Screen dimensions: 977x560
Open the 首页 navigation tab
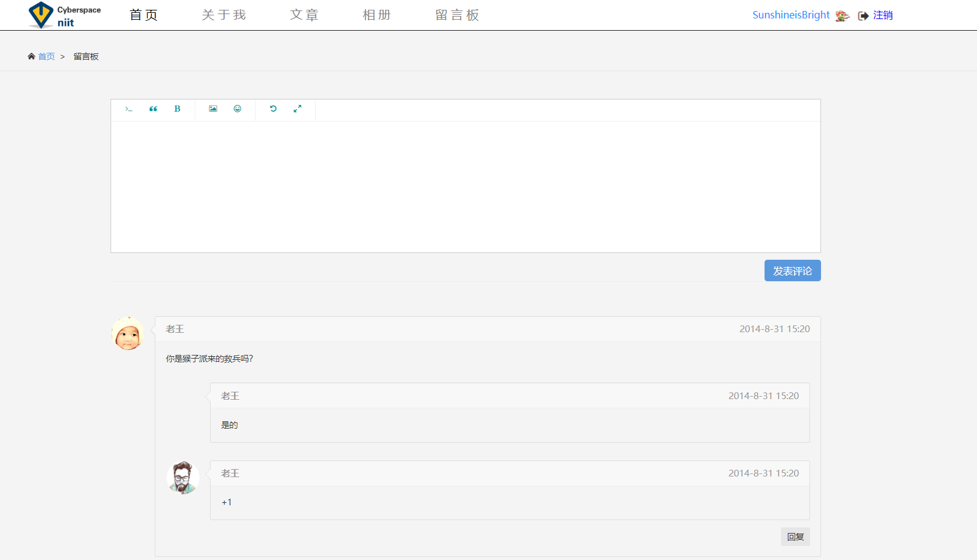point(144,15)
